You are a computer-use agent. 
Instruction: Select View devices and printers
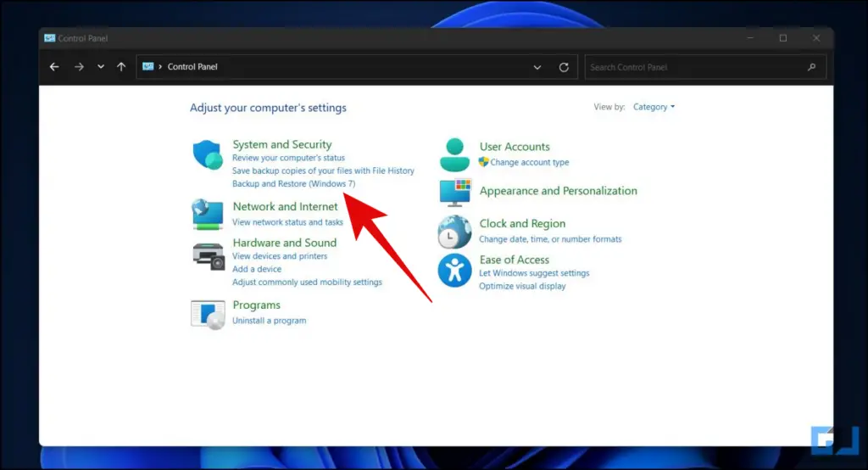click(x=280, y=256)
